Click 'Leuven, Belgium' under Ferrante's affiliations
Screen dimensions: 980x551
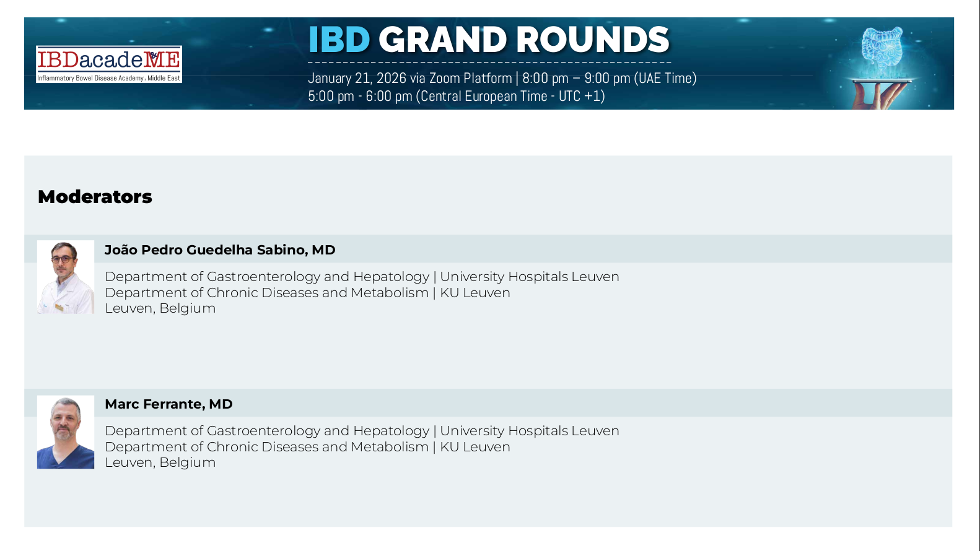point(160,462)
